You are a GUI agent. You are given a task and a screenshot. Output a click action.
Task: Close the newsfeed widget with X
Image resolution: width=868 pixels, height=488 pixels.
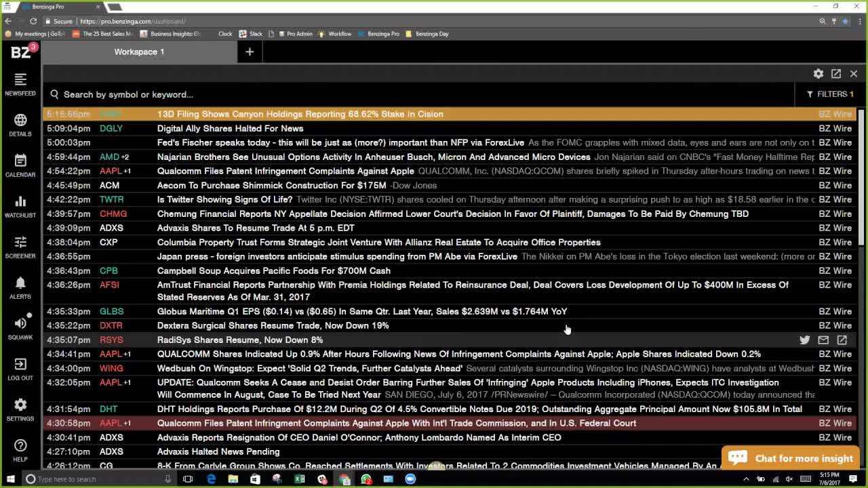click(854, 73)
